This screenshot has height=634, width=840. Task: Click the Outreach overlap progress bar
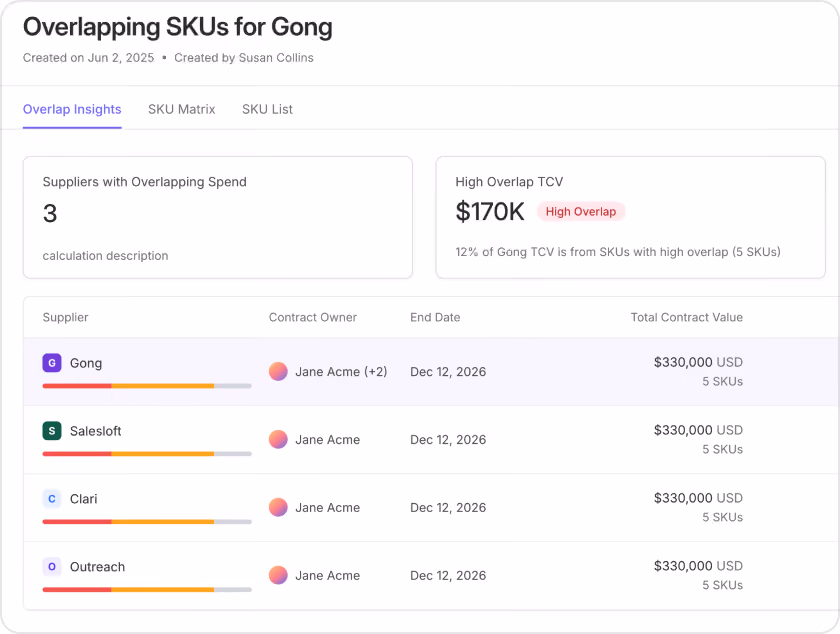(147, 590)
